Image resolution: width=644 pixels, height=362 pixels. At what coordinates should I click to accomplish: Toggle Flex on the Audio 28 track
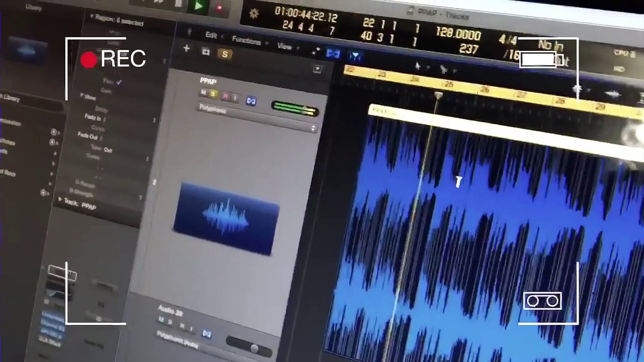[206, 333]
